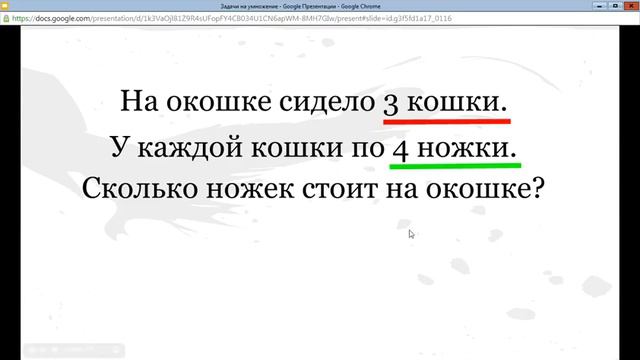The width and height of the screenshot is (640, 360).
Task: Close the Chrome presentation window
Action: tap(631, 6)
